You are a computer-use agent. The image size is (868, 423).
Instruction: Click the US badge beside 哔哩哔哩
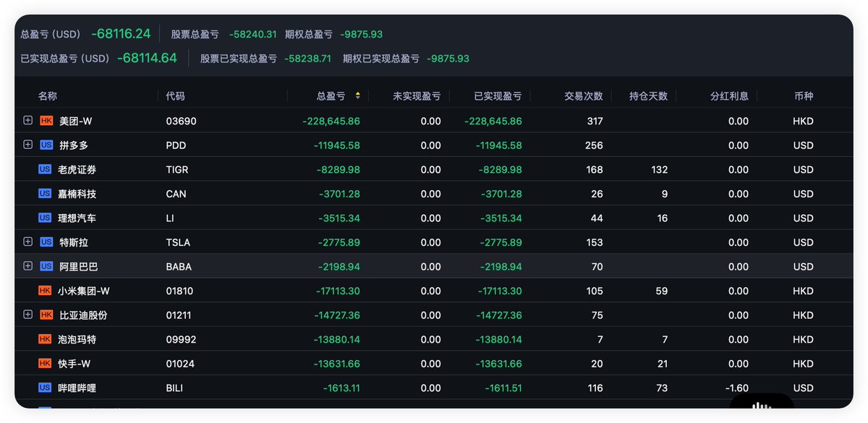point(45,388)
